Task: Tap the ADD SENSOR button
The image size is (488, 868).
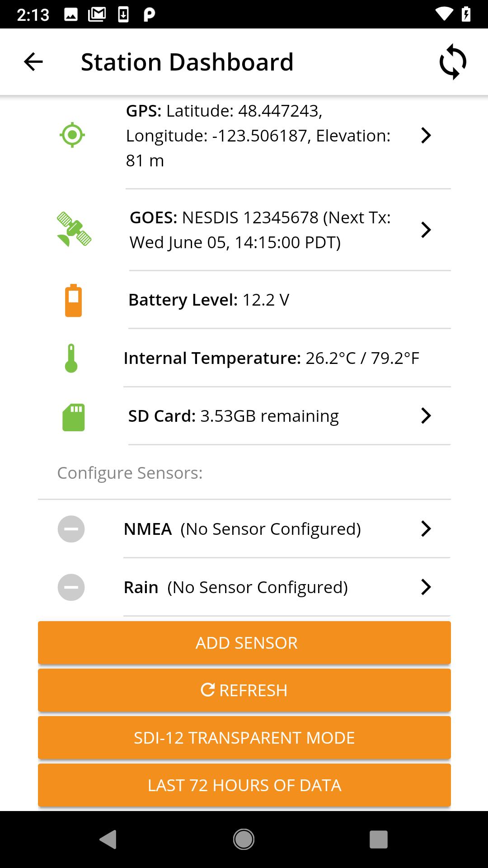Action: [244, 642]
